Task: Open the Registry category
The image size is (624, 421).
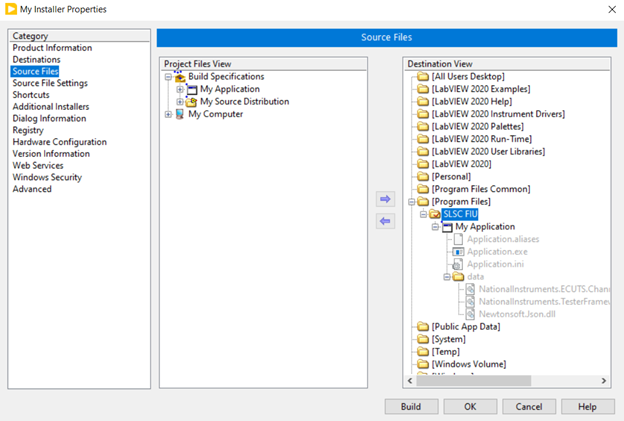Action: tap(28, 130)
